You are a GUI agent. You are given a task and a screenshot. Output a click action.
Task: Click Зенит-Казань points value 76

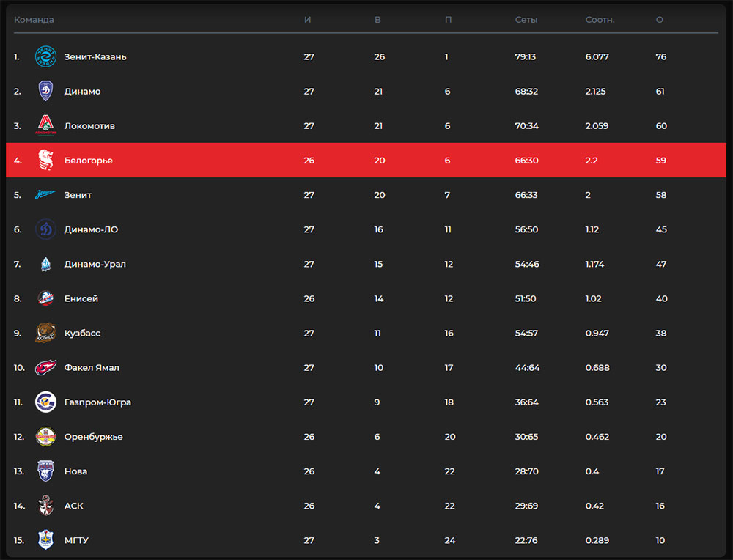pyautogui.click(x=661, y=56)
